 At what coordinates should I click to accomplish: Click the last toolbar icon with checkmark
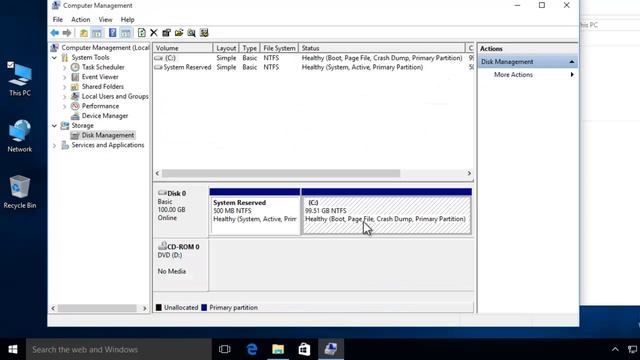pos(204,33)
